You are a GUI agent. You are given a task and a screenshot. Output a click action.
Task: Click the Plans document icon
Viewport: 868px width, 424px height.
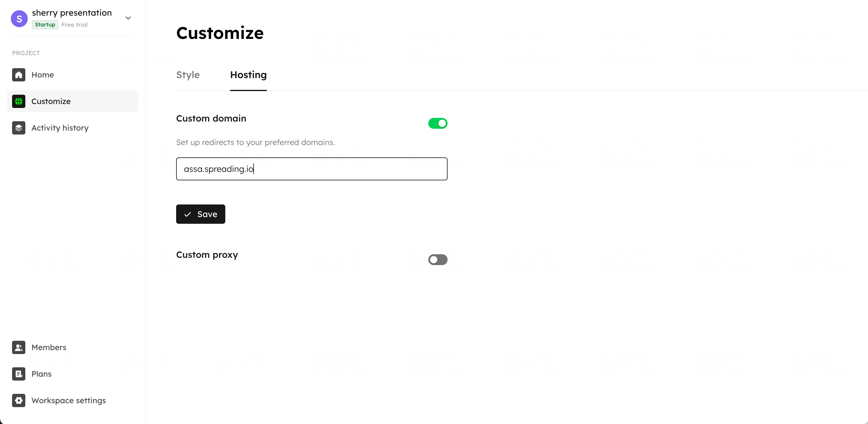pos(18,374)
